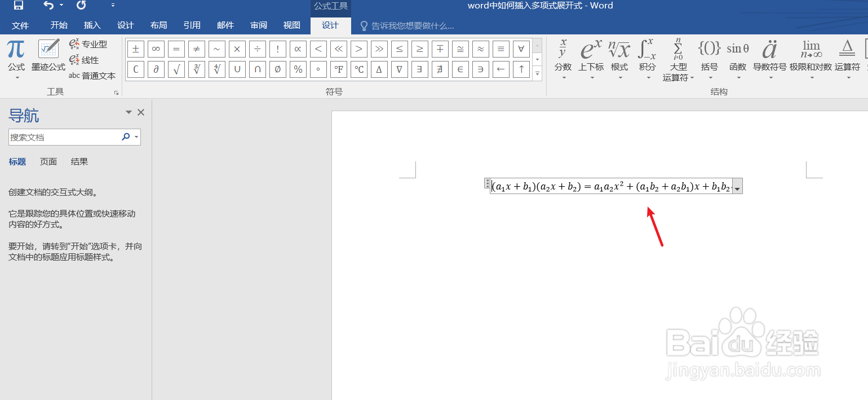This screenshot has height=400, width=868.
Task: Insert the degrees Celsius symbol
Action: click(x=359, y=69)
